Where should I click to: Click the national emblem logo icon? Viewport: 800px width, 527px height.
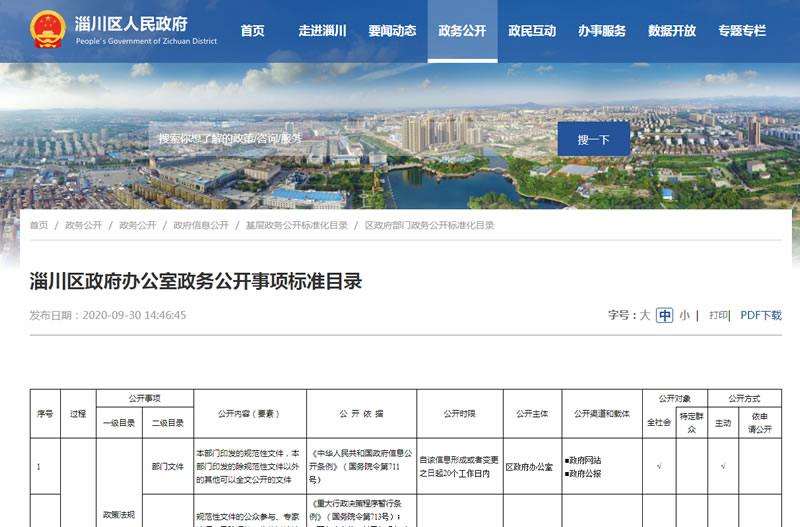(45, 30)
